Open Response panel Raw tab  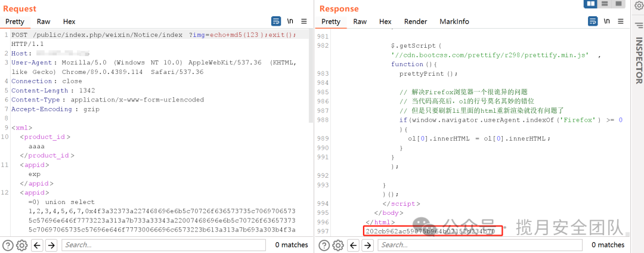click(360, 21)
